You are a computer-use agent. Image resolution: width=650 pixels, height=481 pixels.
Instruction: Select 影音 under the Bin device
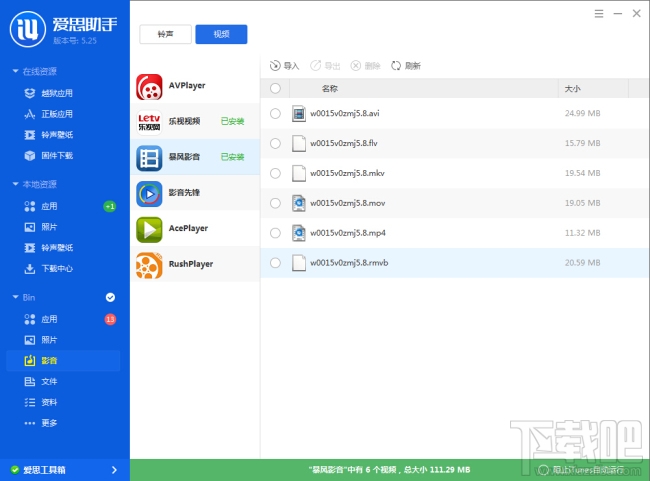63,361
